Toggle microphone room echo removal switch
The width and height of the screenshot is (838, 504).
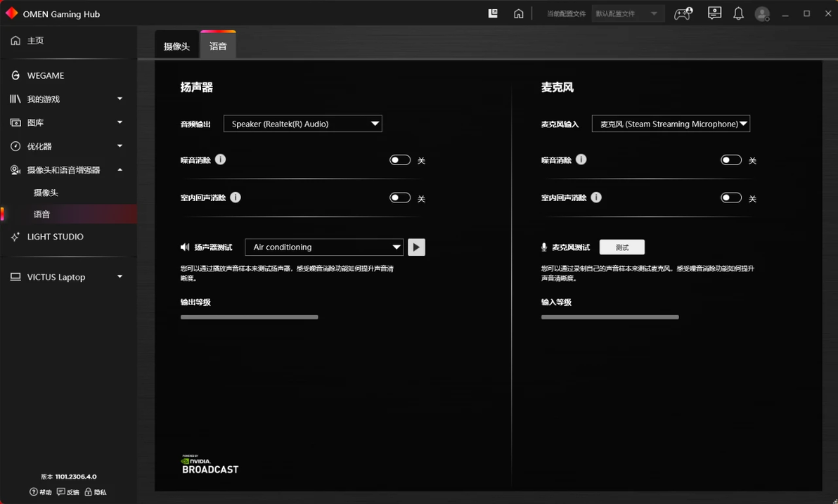[731, 198]
